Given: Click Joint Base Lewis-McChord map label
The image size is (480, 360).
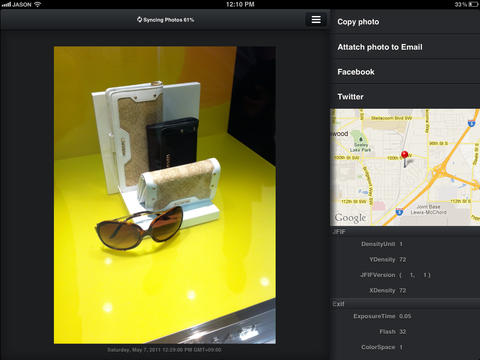Looking at the screenshot, I should 428,209.
